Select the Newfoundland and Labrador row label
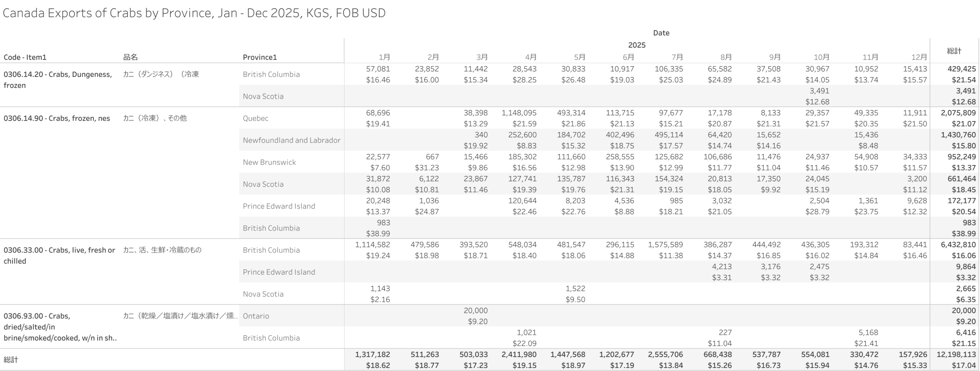 point(291,140)
